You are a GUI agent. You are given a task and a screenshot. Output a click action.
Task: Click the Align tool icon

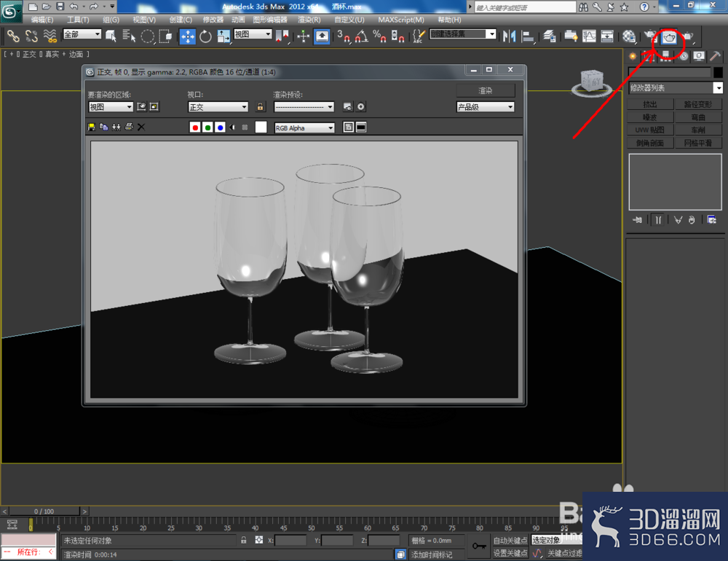click(x=528, y=36)
